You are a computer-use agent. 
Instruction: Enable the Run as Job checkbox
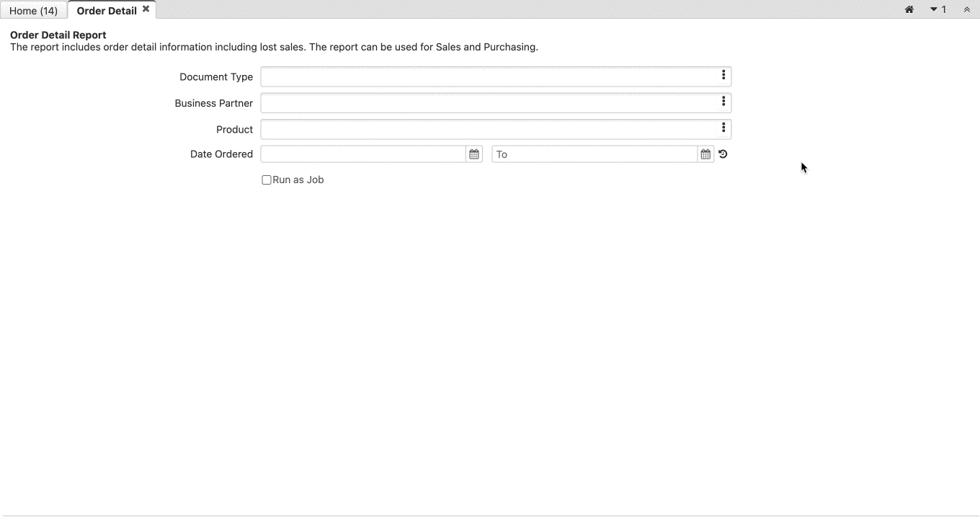coord(266,180)
